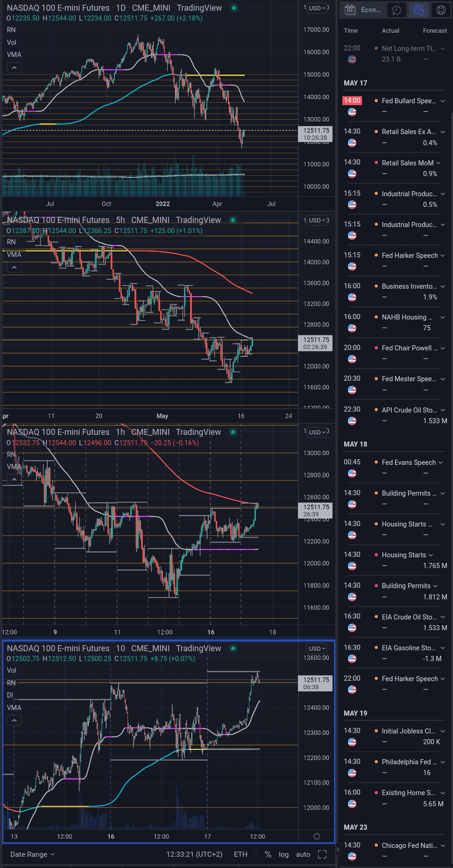This screenshot has width=453, height=868.
Task: Click the US flag for Fed Bullard Speech
Action: (352, 112)
